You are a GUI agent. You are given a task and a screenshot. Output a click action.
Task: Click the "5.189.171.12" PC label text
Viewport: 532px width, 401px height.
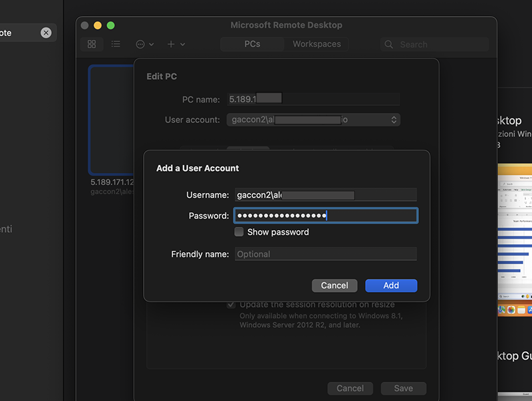(112, 182)
